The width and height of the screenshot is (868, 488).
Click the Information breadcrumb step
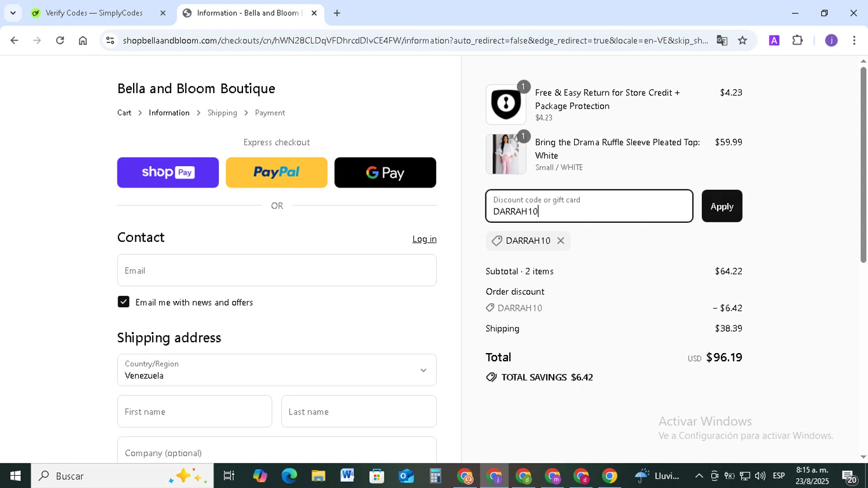tap(169, 113)
